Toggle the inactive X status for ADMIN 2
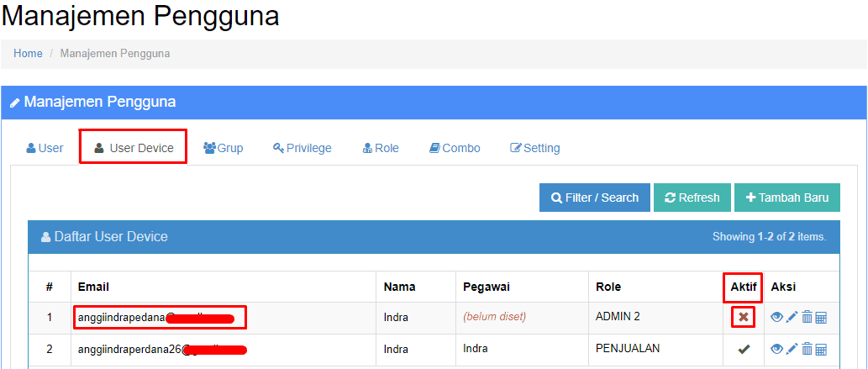This screenshot has width=868, height=369. tap(743, 317)
